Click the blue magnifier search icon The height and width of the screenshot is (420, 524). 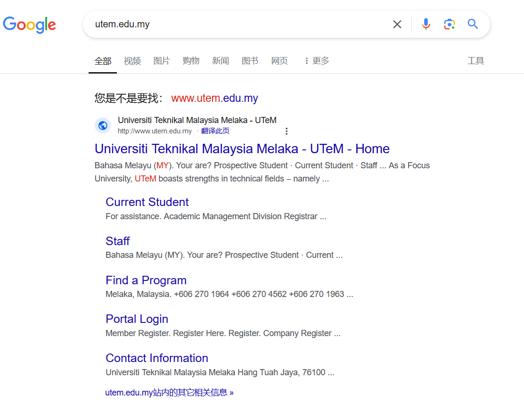point(473,24)
